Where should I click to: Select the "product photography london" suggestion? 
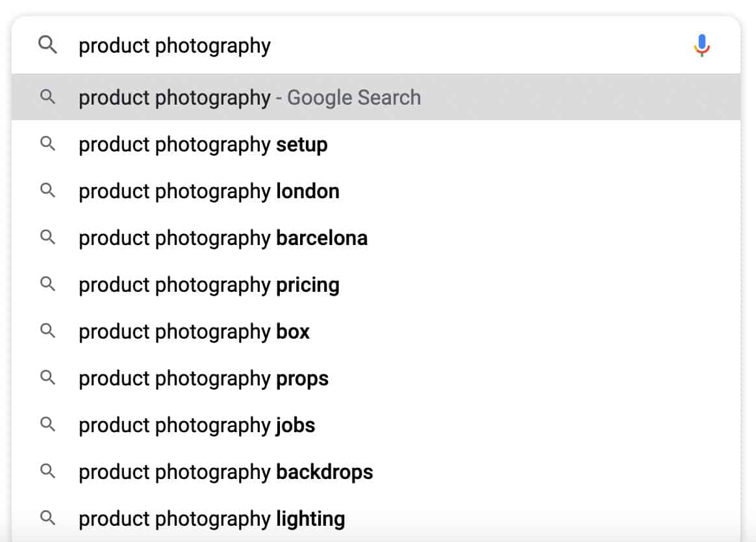pos(208,191)
